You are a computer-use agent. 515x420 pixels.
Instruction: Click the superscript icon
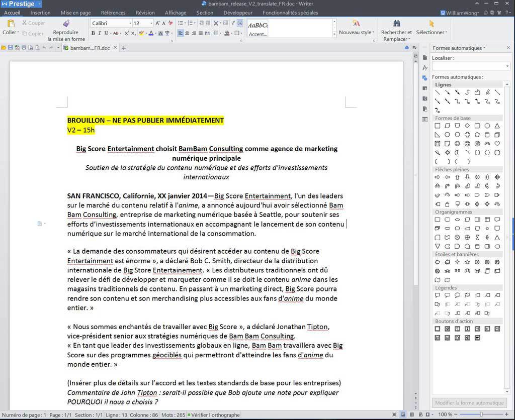click(126, 33)
